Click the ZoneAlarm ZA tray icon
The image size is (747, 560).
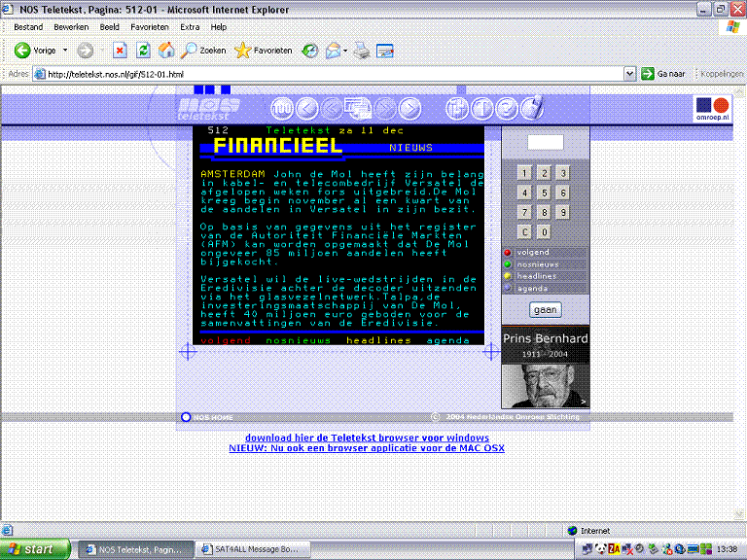[615, 549]
